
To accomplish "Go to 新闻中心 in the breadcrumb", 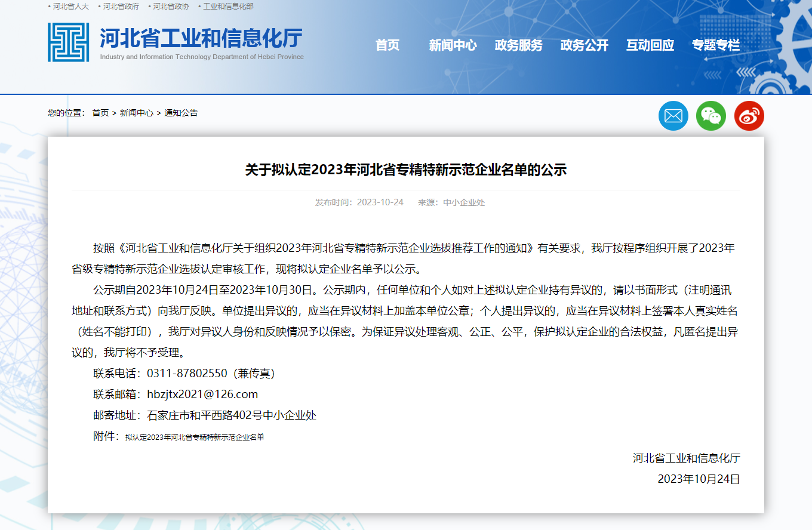I will point(136,113).
